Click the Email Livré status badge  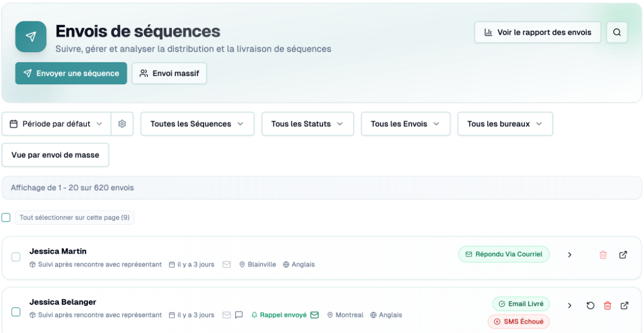521,304
